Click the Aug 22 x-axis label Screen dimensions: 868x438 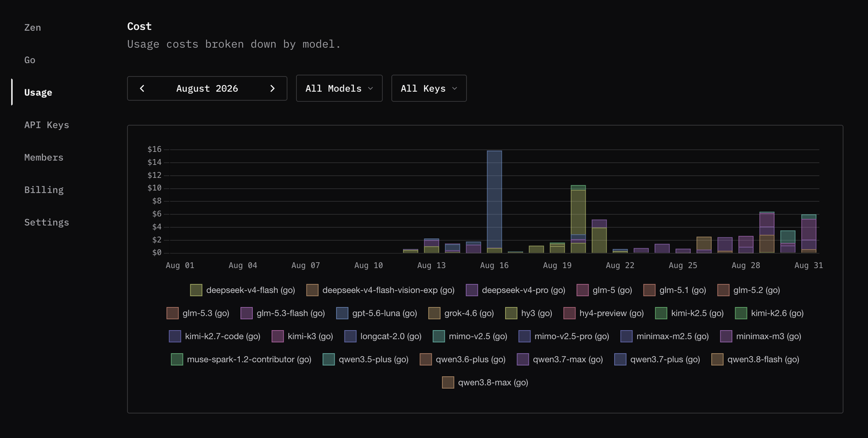pos(620,266)
